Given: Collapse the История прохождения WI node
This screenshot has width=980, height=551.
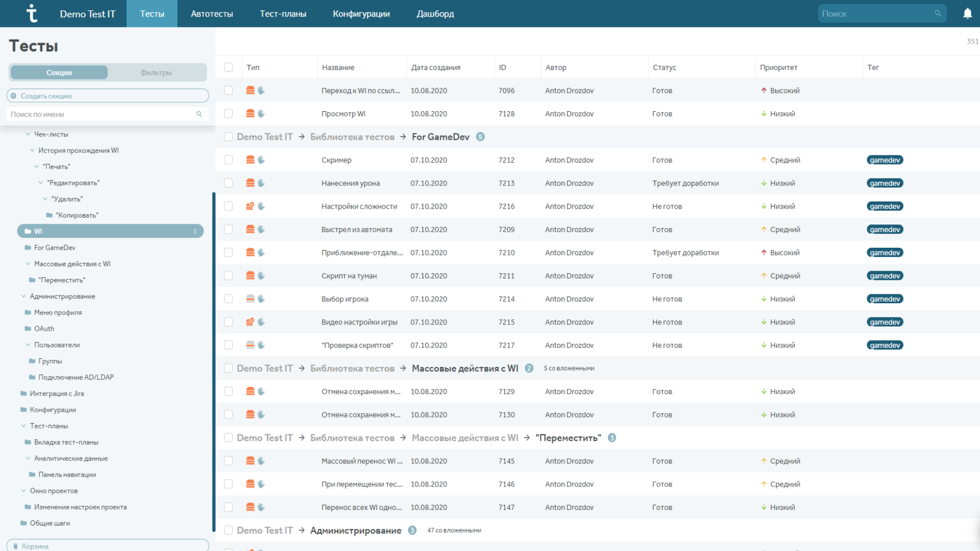Looking at the screenshot, I should point(32,150).
